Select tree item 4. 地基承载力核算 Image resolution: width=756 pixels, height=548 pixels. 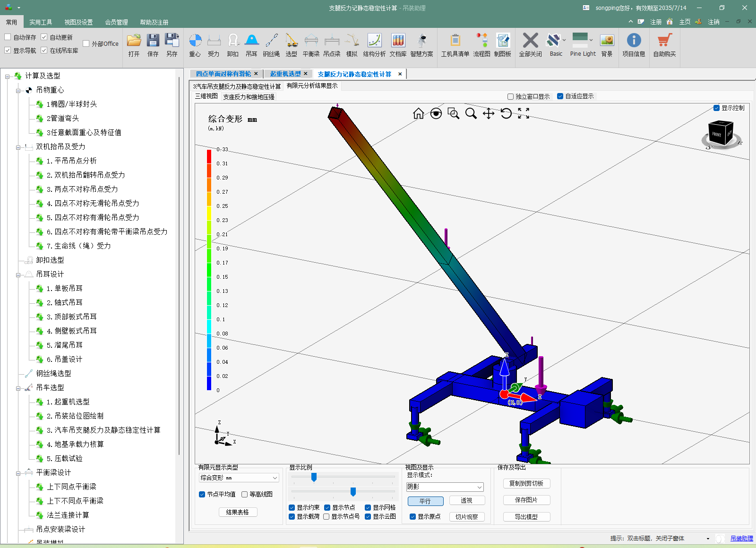click(x=75, y=444)
